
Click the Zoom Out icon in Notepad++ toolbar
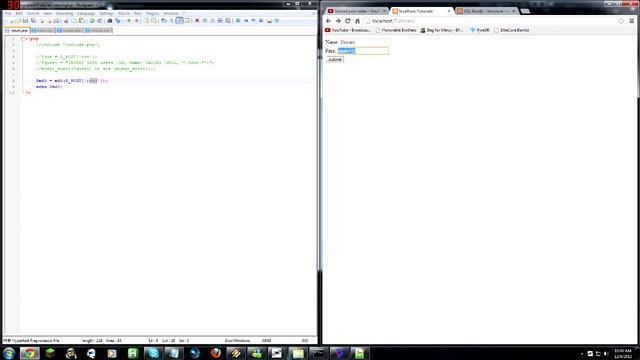137,20
